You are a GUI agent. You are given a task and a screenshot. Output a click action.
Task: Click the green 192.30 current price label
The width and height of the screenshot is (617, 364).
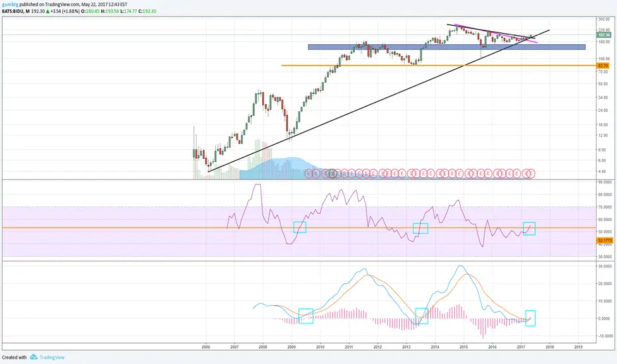[x=603, y=35]
